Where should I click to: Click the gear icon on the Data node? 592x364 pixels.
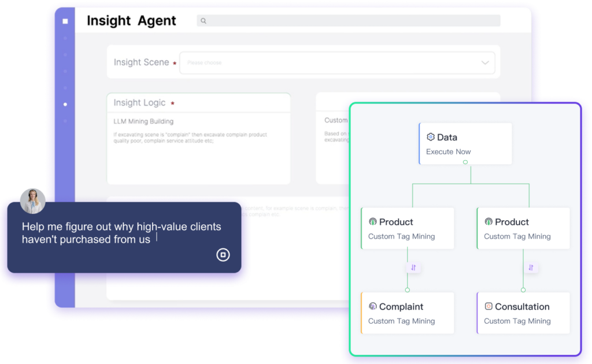pos(430,137)
